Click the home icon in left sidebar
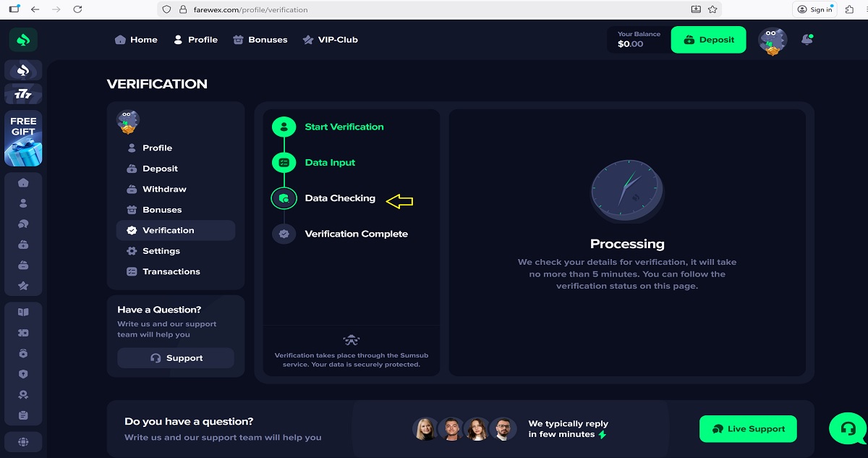 pyautogui.click(x=23, y=183)
